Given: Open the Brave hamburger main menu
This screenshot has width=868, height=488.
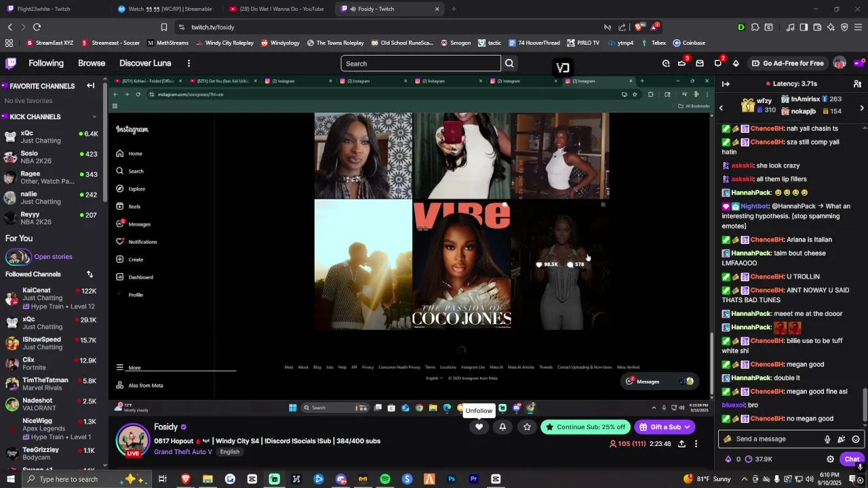Looking at the screenshot, I should (x=859, y=27).
